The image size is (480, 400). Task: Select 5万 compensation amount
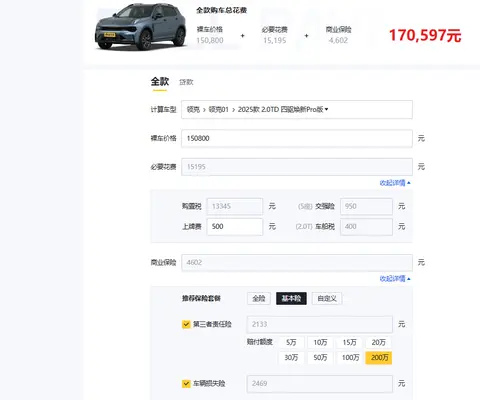[x=291, y=342]
